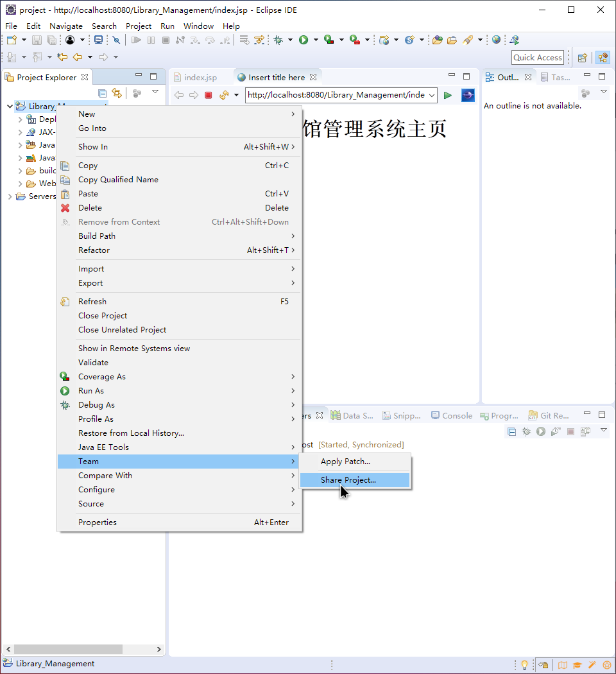Click the Last Edit Location icon
The image size is (616, 674).
pos(62,56)
